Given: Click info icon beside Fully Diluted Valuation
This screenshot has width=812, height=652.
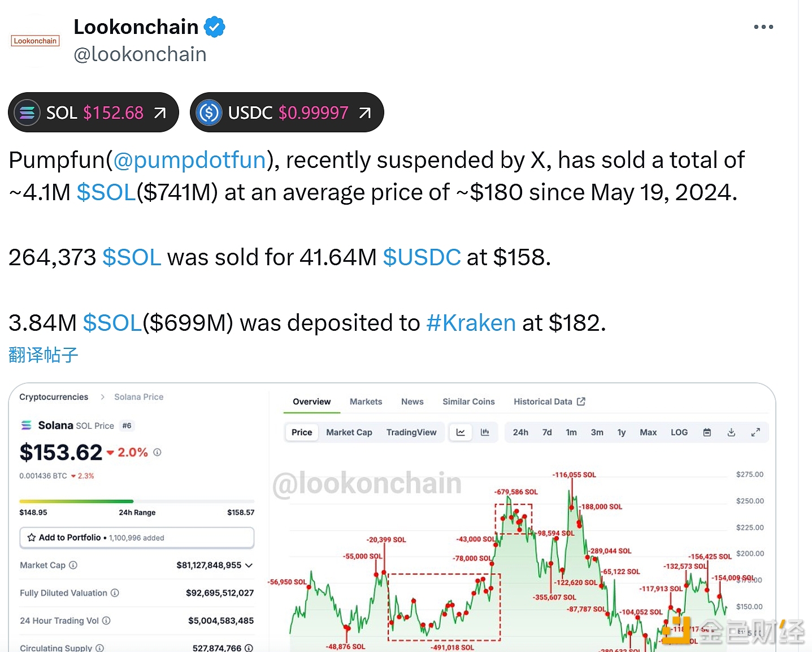Looking at the screenshot, I should (115, 593).
